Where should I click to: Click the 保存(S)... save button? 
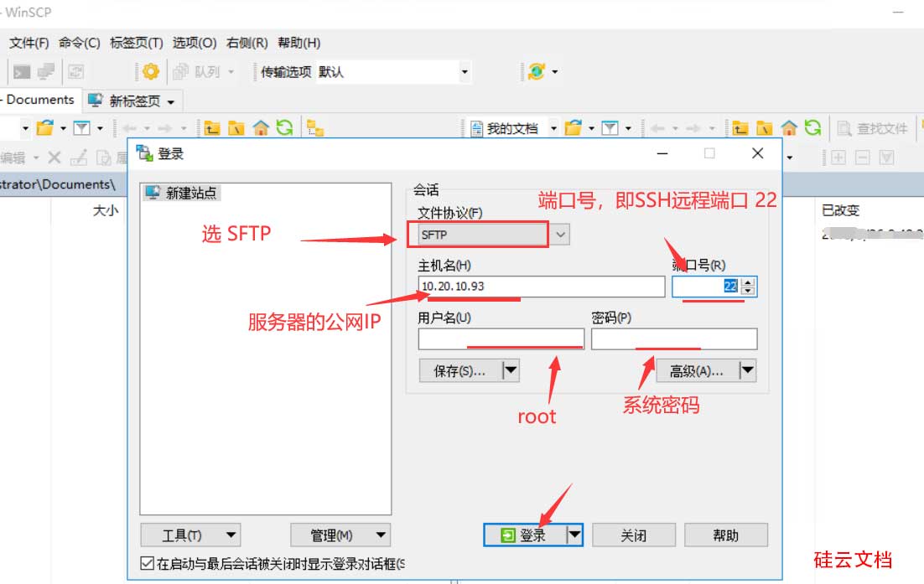tap(459, 371)
